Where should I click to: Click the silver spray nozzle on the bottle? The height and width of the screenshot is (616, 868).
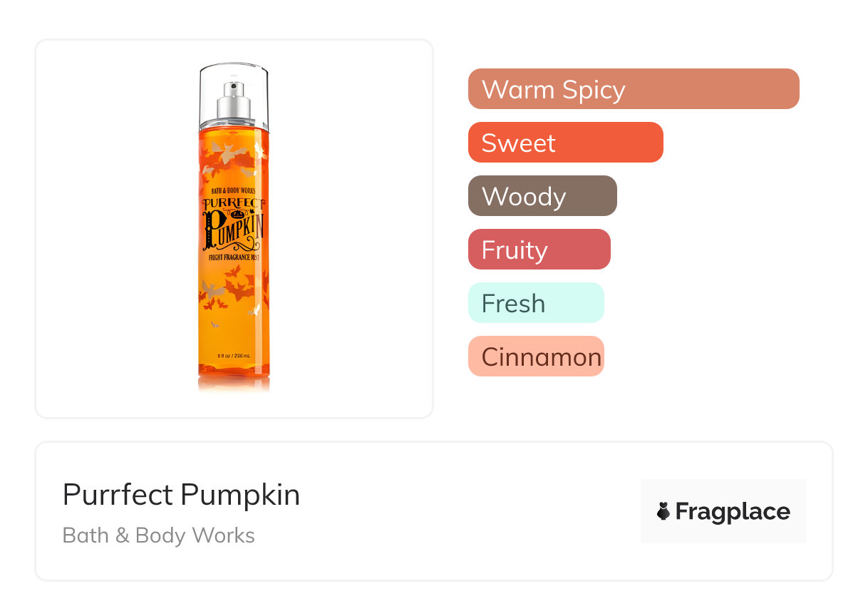(236, 99)
